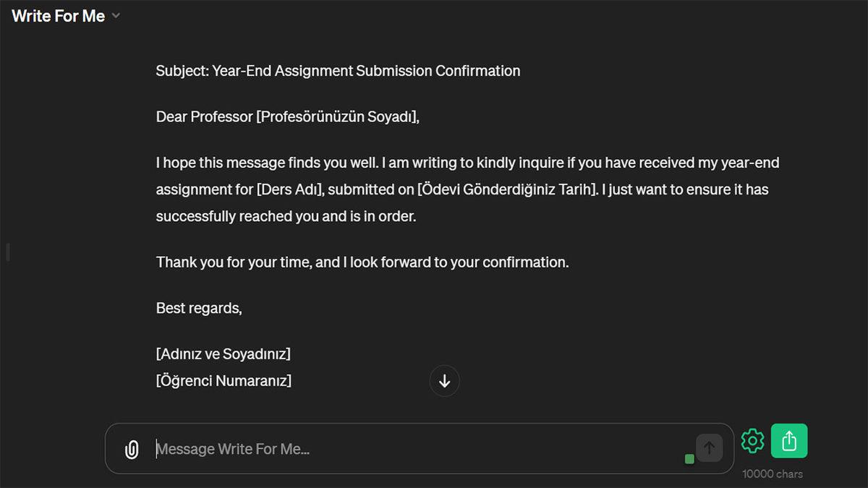
Task: Click the Dear Professor greeting text
Action: pos(204,117)
